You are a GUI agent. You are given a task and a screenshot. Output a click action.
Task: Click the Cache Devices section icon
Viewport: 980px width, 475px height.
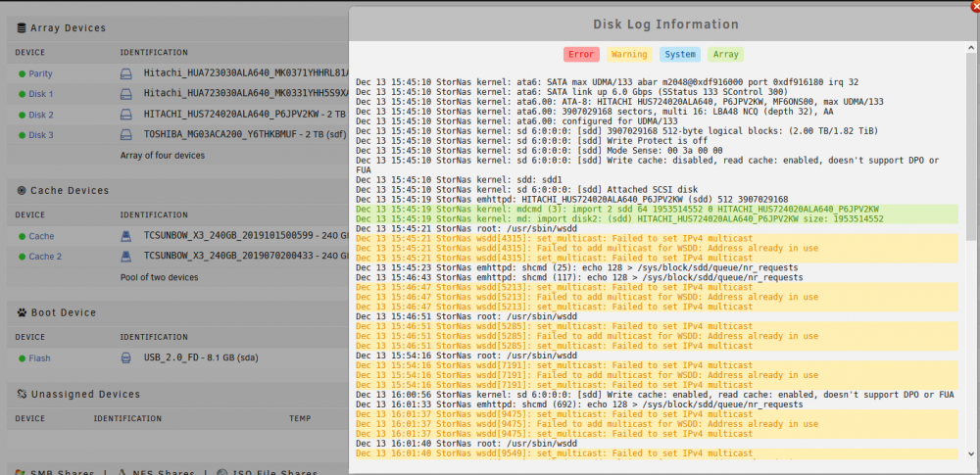[x=22, y=190]
